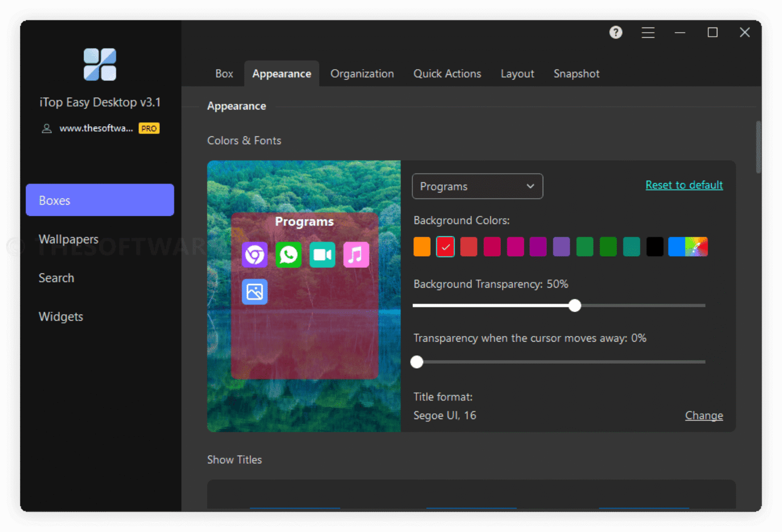The height and width of the screenshot is (532, 782).
Task: Enable the orange background color
Action: [x=422, y=246]
